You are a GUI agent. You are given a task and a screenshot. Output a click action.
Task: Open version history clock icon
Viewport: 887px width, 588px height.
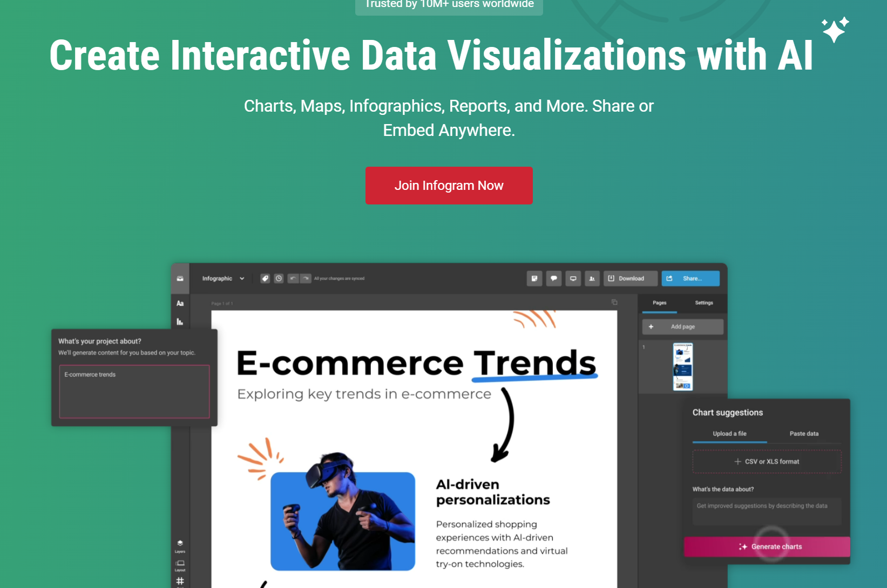[279, 278]
